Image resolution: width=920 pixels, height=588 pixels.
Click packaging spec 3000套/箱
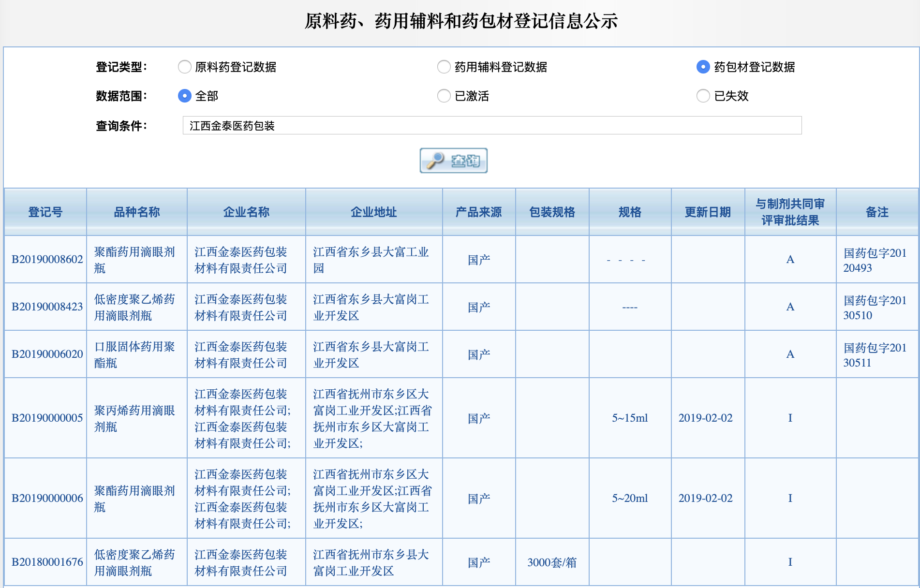coord(552,562)
